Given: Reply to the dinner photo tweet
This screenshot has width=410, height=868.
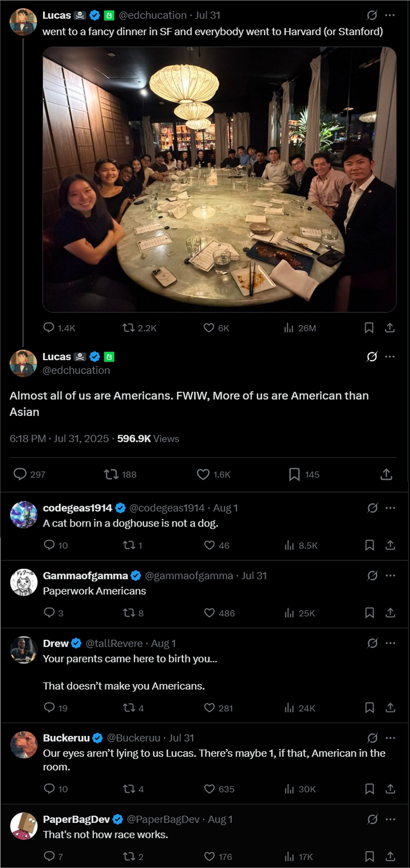Looking at the screenshot, I should (49, 328).
